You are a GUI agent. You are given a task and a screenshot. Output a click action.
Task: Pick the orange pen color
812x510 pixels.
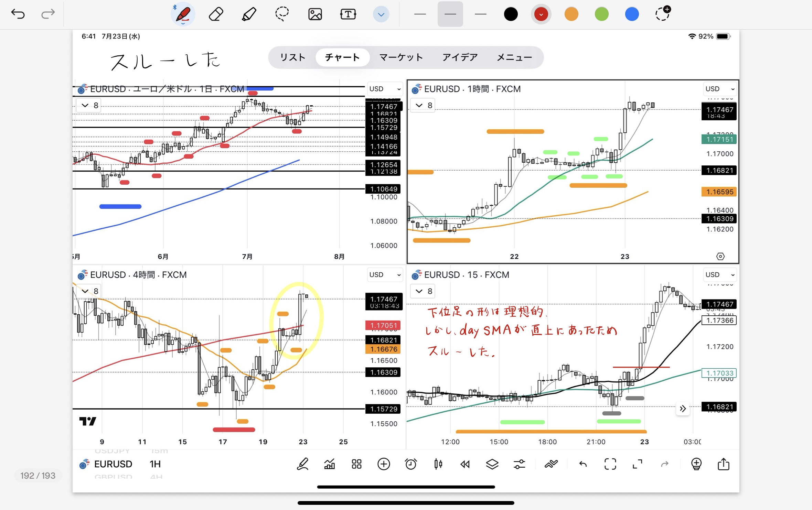click(571, 14)
